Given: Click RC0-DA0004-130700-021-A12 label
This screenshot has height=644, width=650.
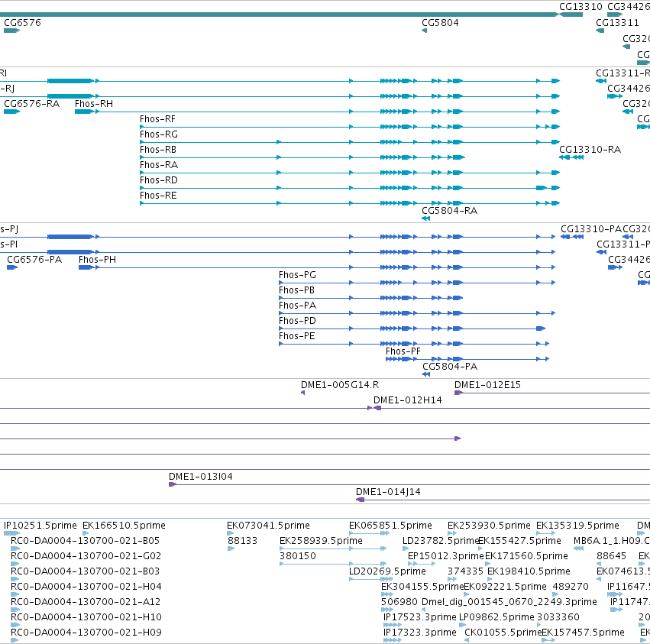Looking at the screenshot, I should [x=86, y=602].
